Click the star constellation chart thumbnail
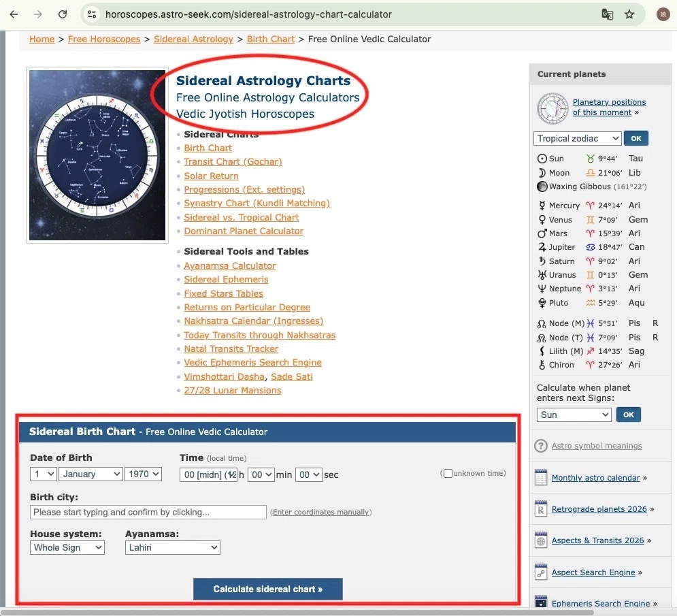677x616 pixels. (x=97, y=155)
